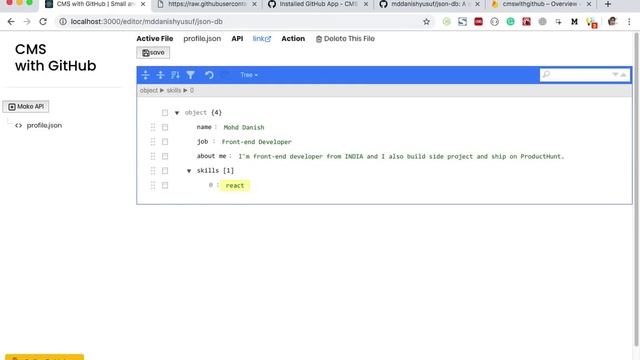Click the 'about me' field key
The height and width of the screenshot is (360, 640).
point(211,156)
